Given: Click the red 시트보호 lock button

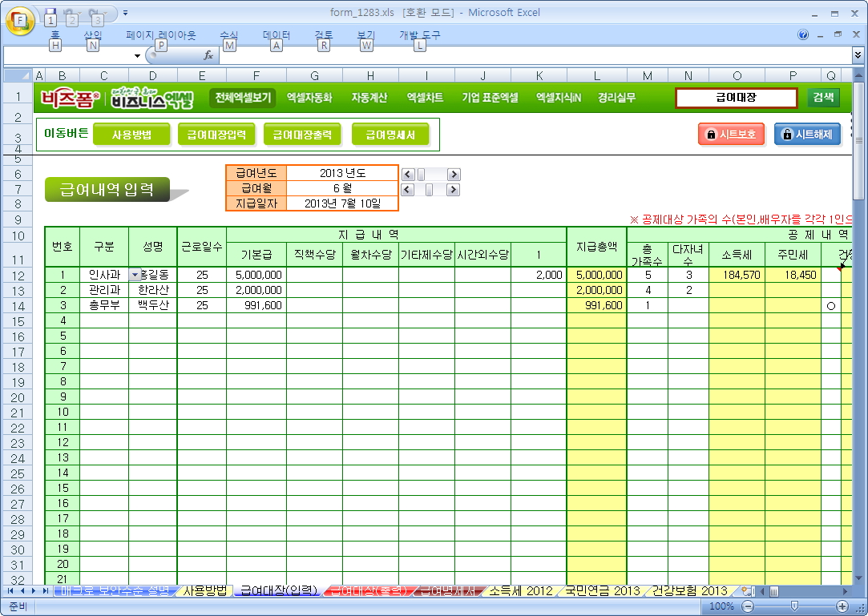Looking at the screenshot, I should [731, 135].
